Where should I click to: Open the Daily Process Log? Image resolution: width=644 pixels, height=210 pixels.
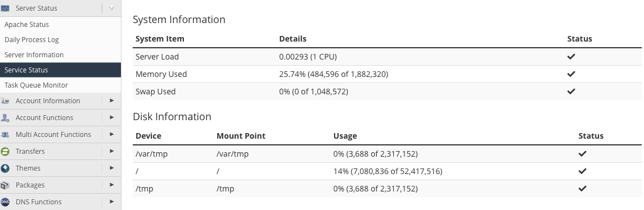[x=31, y=40]
